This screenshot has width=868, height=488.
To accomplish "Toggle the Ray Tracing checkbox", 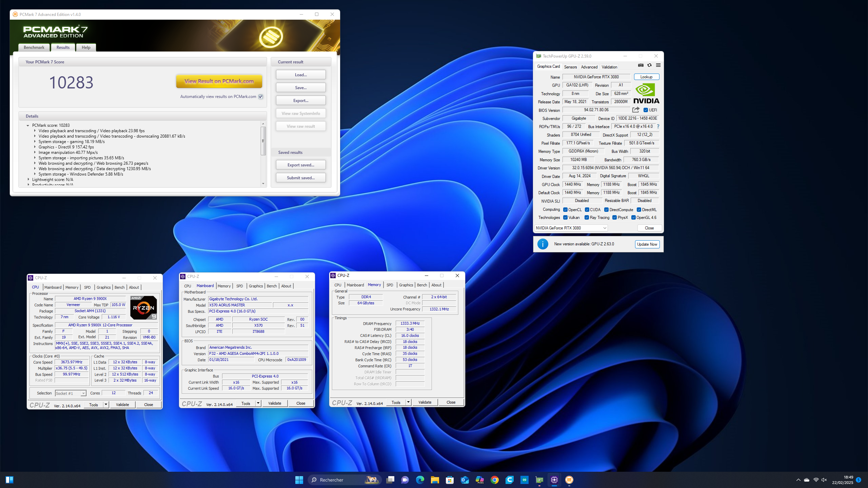I will point(587,218).
